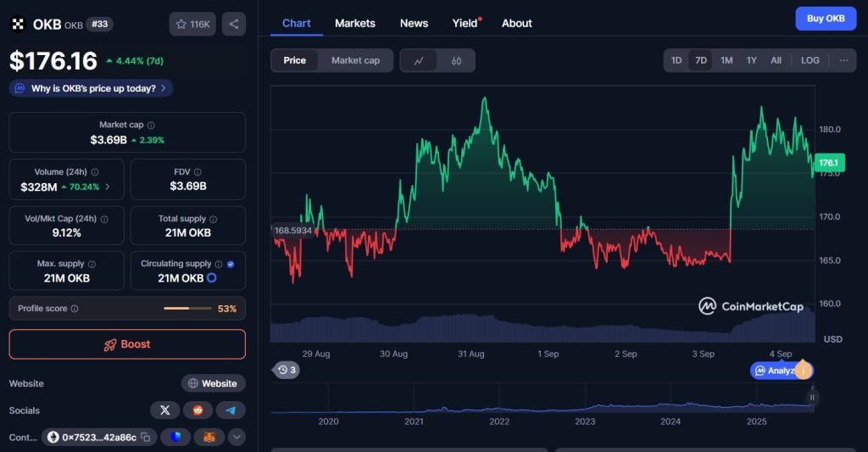Screen dimensions: 868x452
Task: Open the Reddit social link
Action: pos(198,410)
